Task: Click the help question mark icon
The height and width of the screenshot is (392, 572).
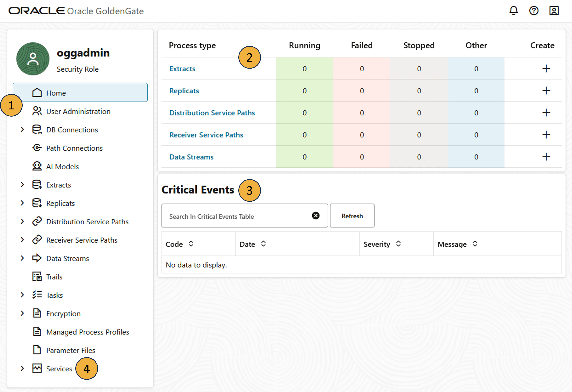Action: pos(534,11)
